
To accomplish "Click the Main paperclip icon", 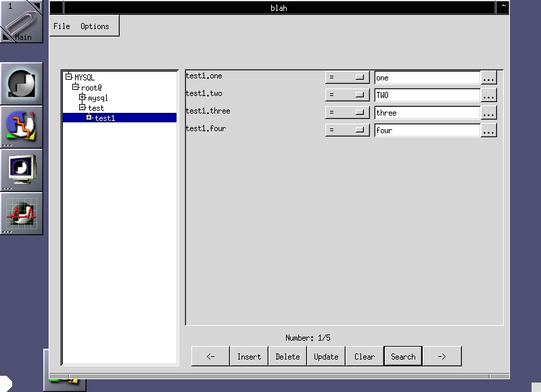I will click(21, 21).
